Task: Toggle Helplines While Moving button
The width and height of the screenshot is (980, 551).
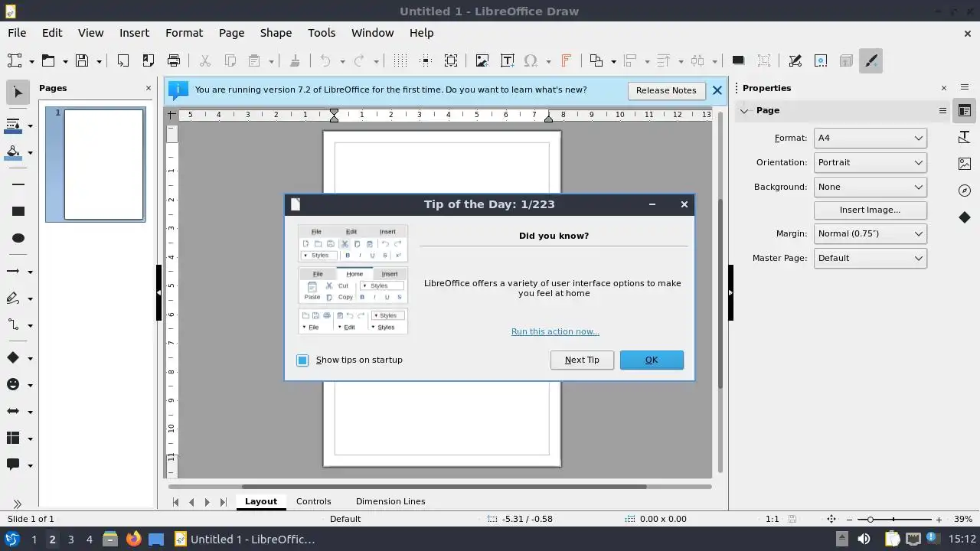Action: click(x=426, y=61)
